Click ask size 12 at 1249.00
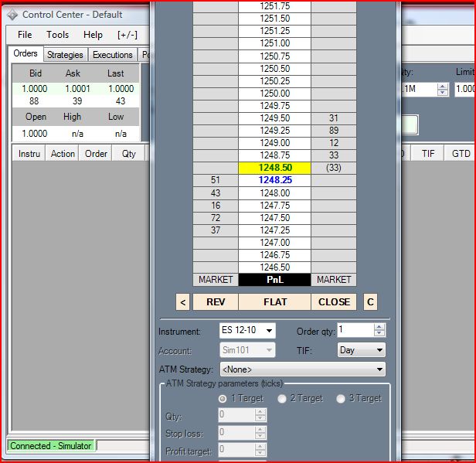This screenshot has width=476, height=463. tap(334, 143)
